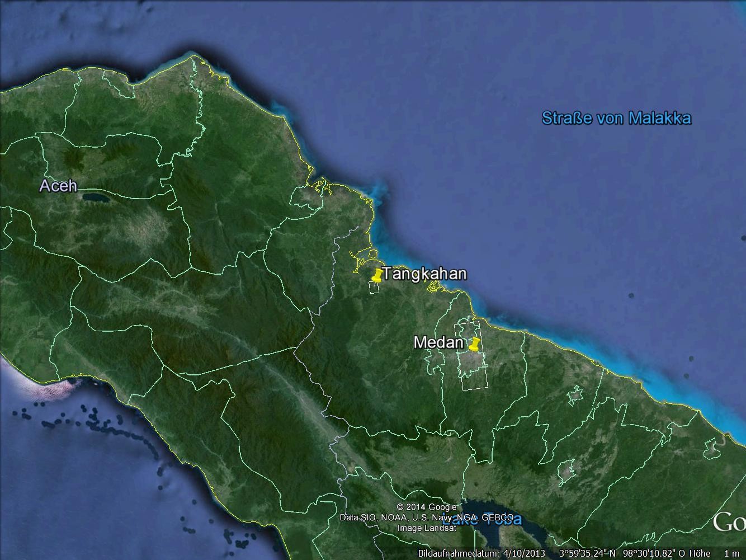This screenshot has height=560, width=746.
Task: Click the yellow Medan pushpin marker
Action: pos(474,343)
